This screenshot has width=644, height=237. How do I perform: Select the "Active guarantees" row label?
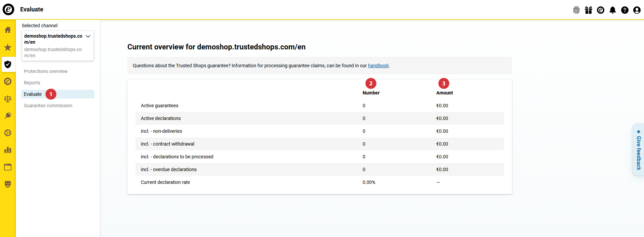click(x=160, y=106)
